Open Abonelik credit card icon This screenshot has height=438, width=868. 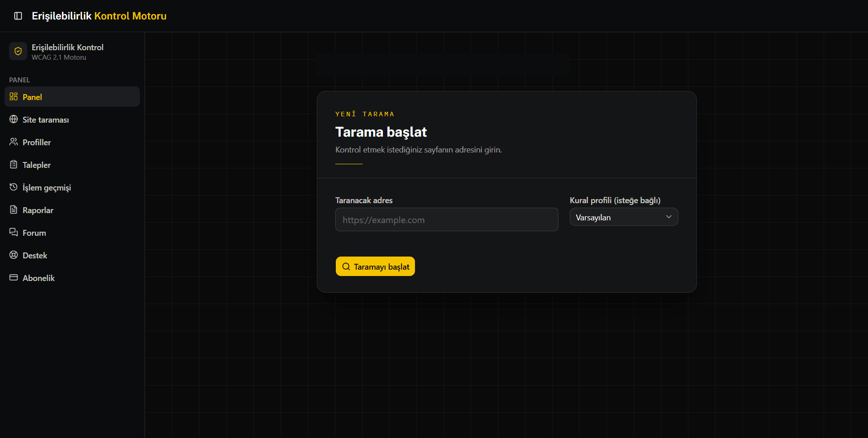point(14,278)
